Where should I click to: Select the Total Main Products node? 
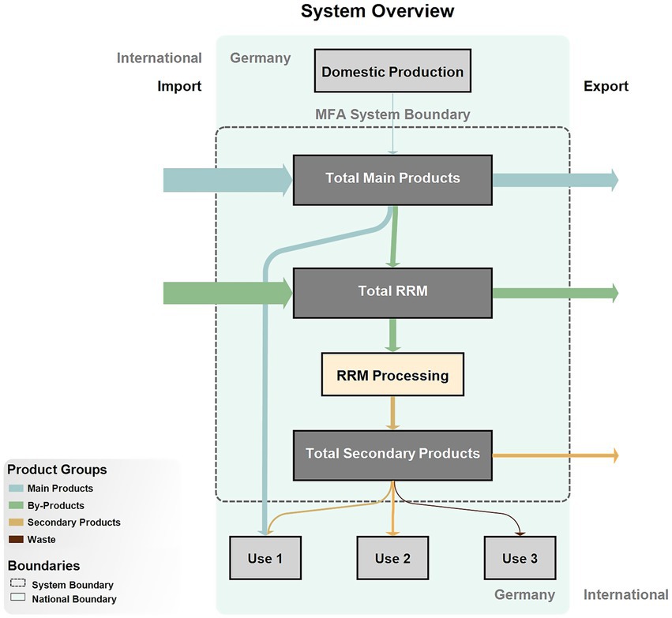click(x=392, y=178)
